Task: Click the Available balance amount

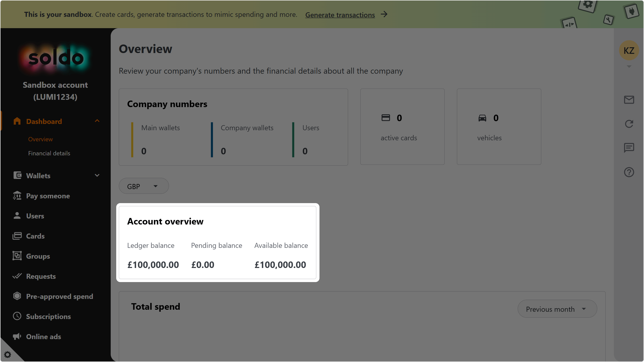Action: [x=280, y=265]
